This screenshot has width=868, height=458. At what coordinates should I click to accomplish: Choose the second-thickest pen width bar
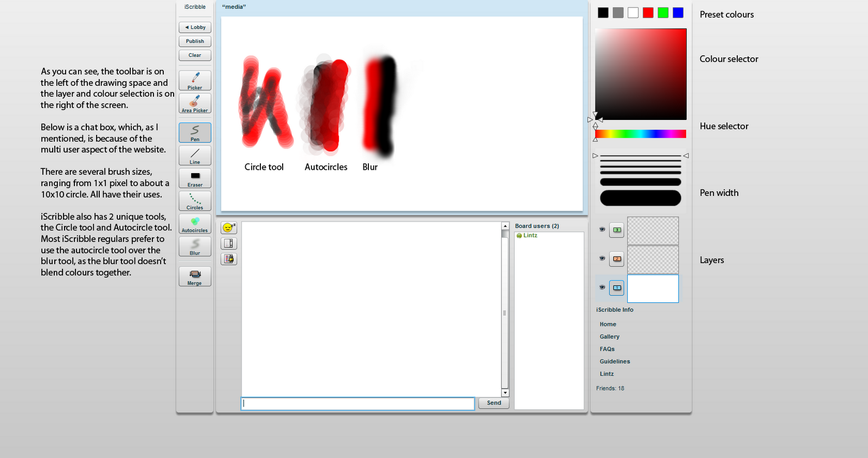point(641,182)
